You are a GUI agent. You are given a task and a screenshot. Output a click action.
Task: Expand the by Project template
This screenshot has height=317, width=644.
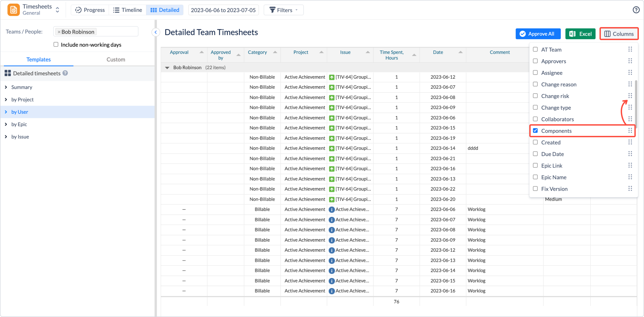[6, 100]
